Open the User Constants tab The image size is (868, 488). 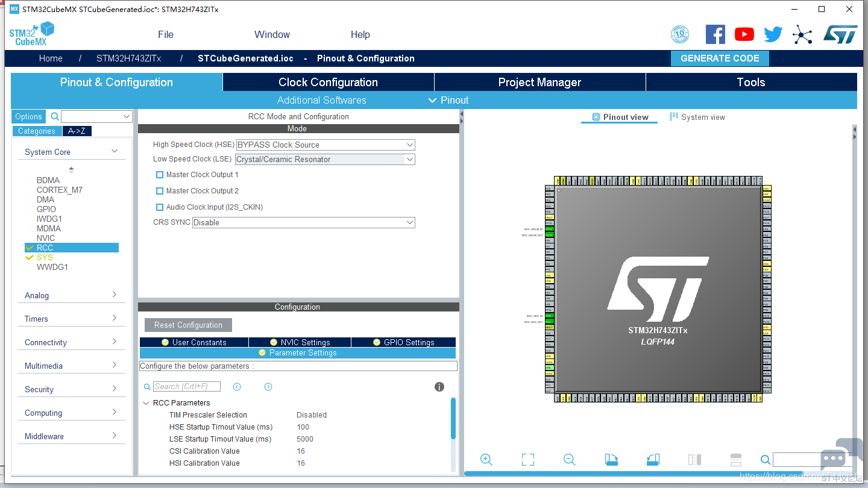(x=194, y=342)
